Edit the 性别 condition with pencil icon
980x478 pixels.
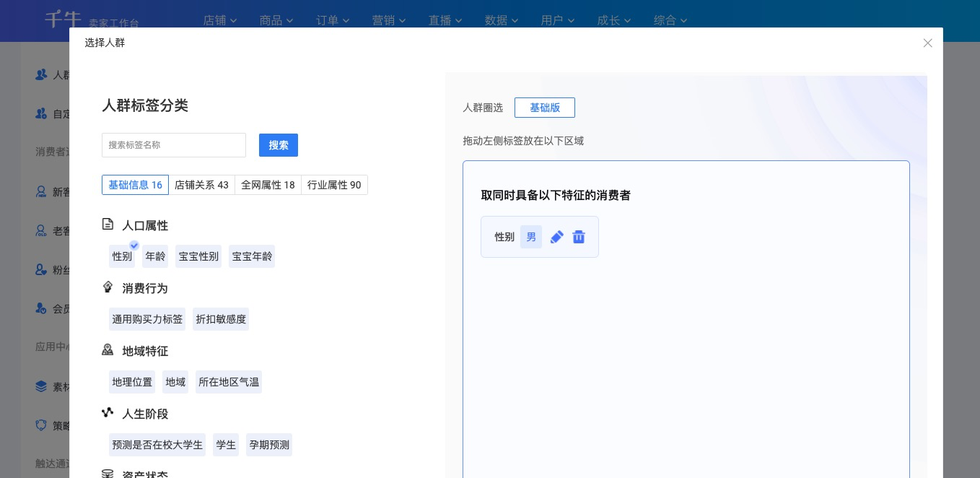556,237
